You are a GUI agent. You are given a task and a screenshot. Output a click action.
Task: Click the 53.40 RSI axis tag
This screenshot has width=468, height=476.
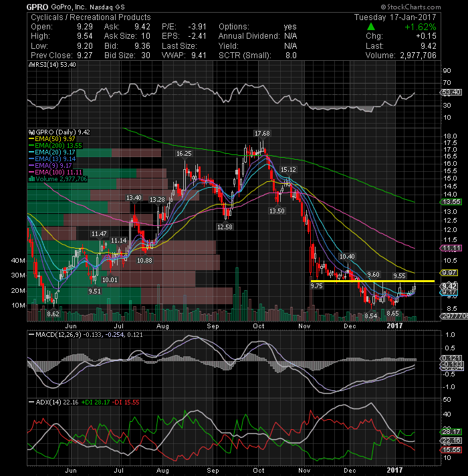click(451, 92)
